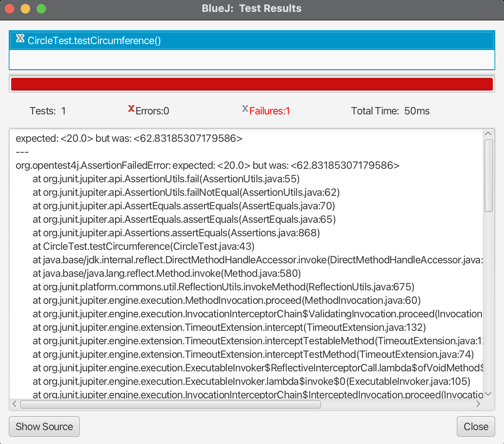The image size is (504, 444).
Task: Click the empty row below the test entry
Action: coord(252,60)
